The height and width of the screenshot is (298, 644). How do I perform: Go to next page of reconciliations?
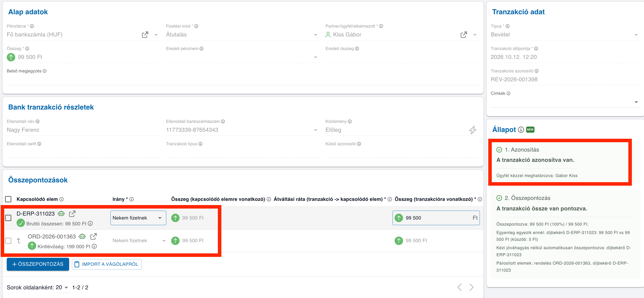(x=471, y=287)
